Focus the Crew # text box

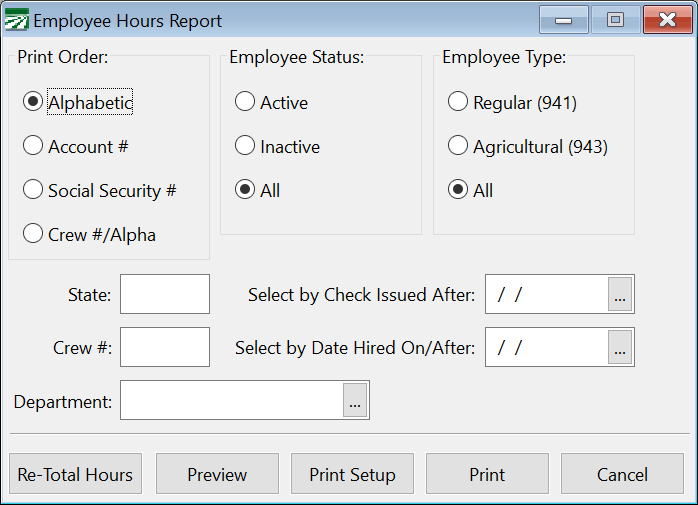point(165,347)
